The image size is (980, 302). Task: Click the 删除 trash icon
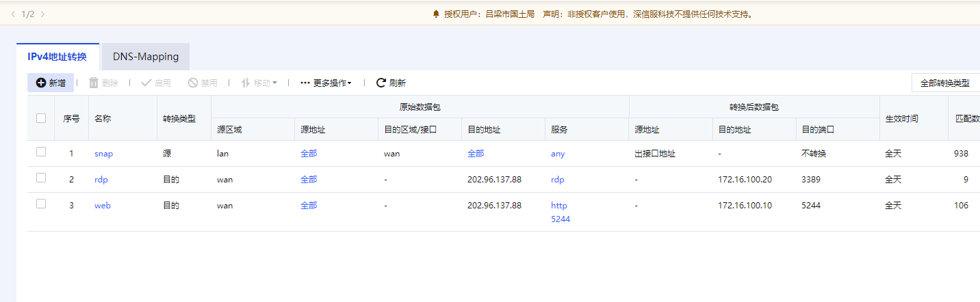[94, 83]
